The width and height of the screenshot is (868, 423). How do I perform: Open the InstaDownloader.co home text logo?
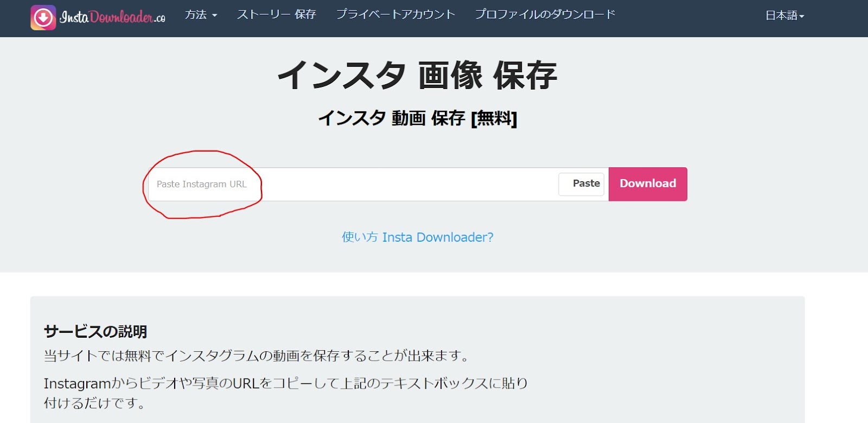(113, 17)
